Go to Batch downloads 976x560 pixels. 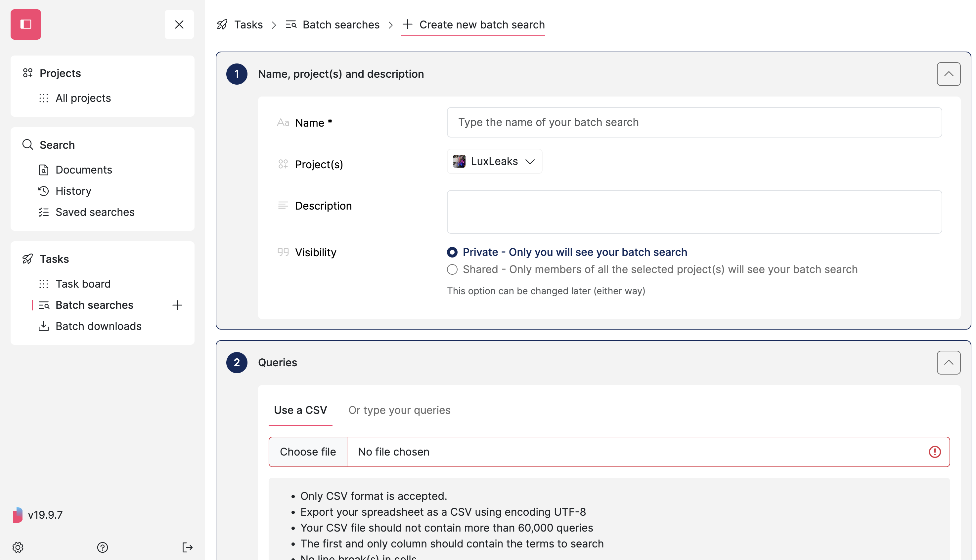(x=98, y=326)
